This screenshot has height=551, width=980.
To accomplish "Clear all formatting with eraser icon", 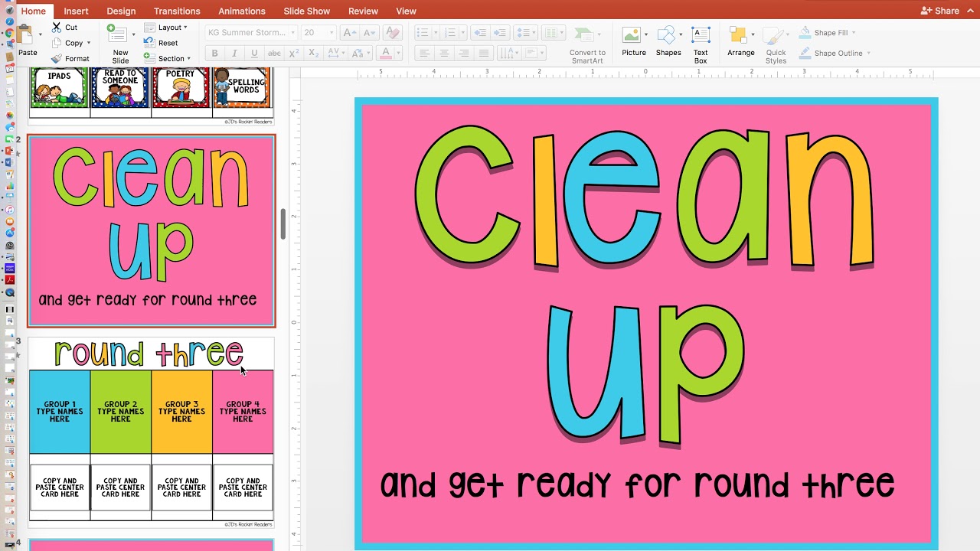I will pos(392,33).
